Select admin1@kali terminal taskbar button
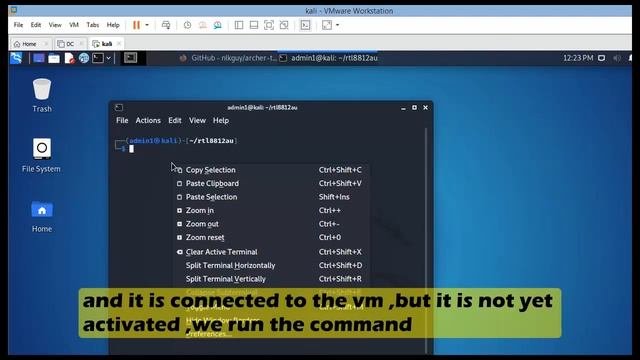Image resolution: width=640 pixels, height=360 pixels. 329,58
